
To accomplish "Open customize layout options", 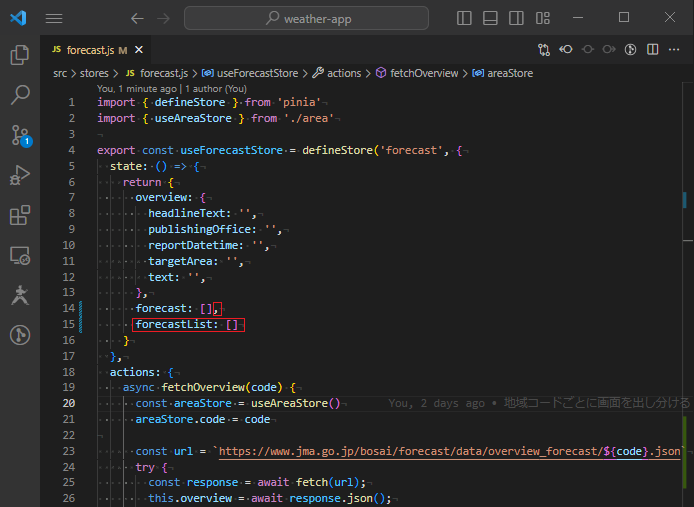I will [543, 18].
